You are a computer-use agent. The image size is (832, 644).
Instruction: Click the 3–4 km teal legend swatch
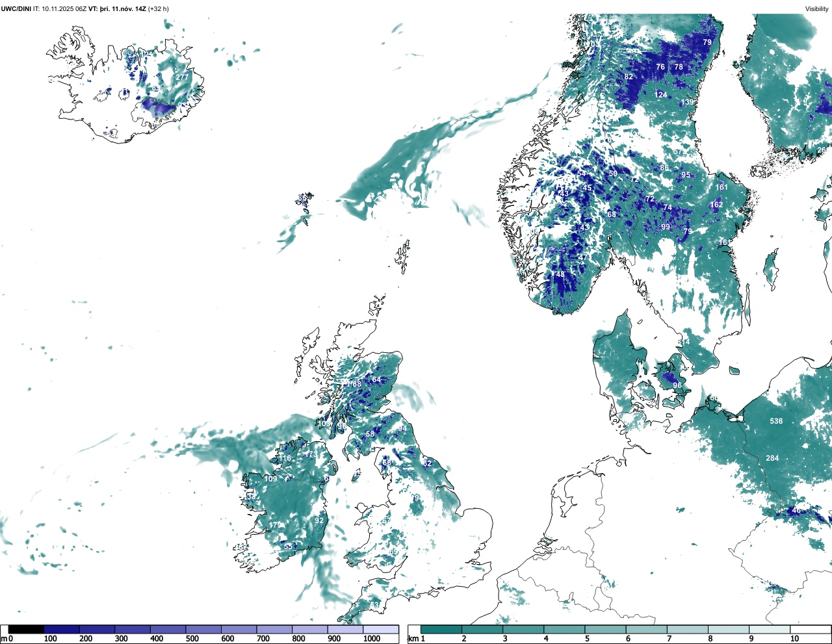pos(523,629)
